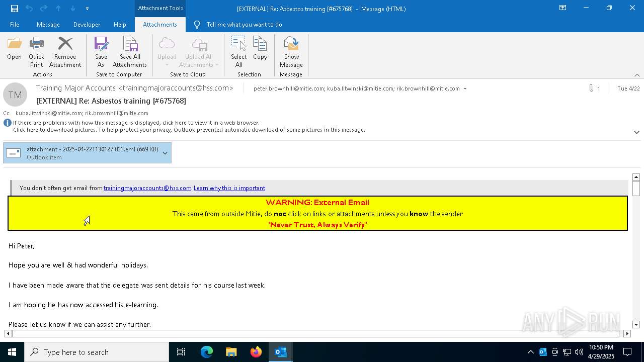Click Quick Print for the attachment
The image size is (644, 362).
(36, 52)
